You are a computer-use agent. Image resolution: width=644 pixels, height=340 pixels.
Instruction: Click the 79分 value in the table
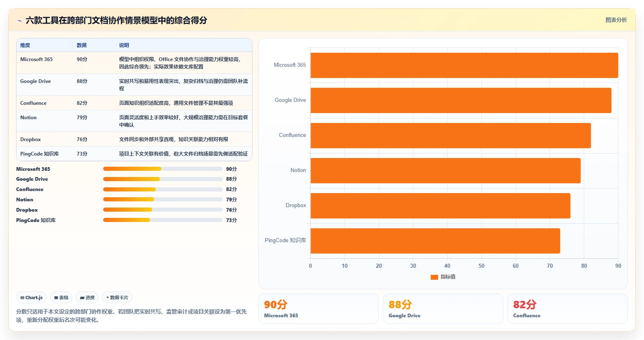pos(82,118)
